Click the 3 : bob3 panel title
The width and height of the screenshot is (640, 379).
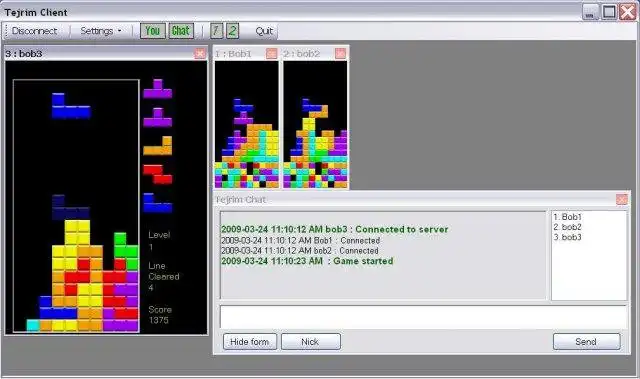coord(24,53)
